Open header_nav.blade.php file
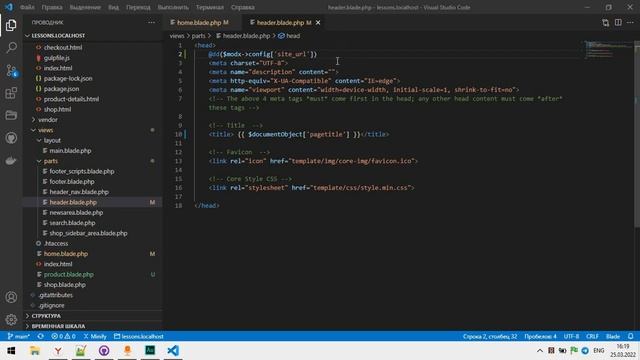Viewport: 640px width, 360px height. [79, 192]
